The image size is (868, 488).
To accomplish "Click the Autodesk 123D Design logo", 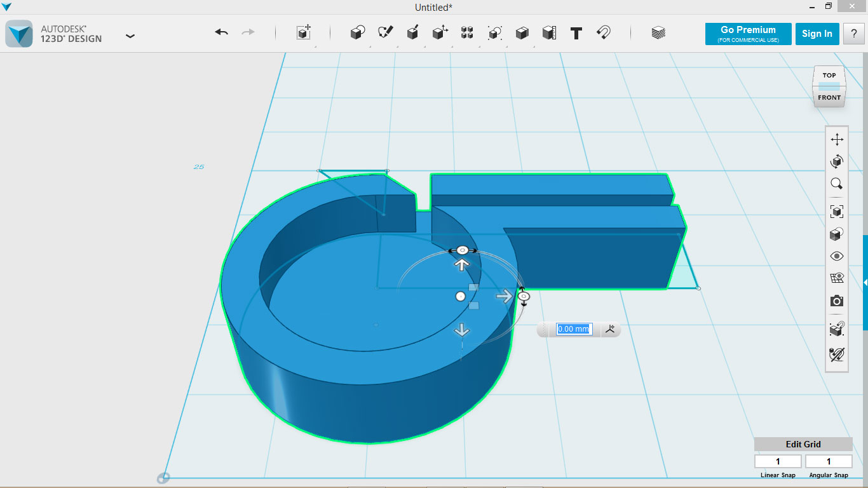I will [19, 34].
